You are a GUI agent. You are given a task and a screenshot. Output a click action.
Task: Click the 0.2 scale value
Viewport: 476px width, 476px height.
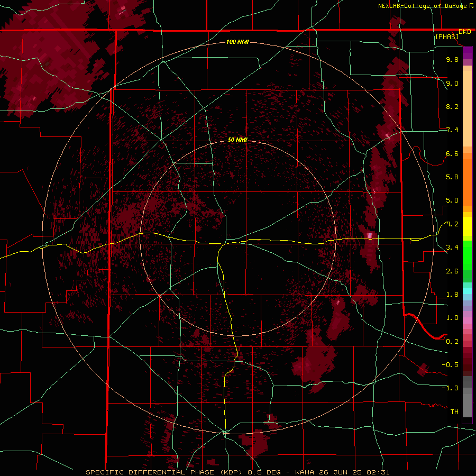452,342
